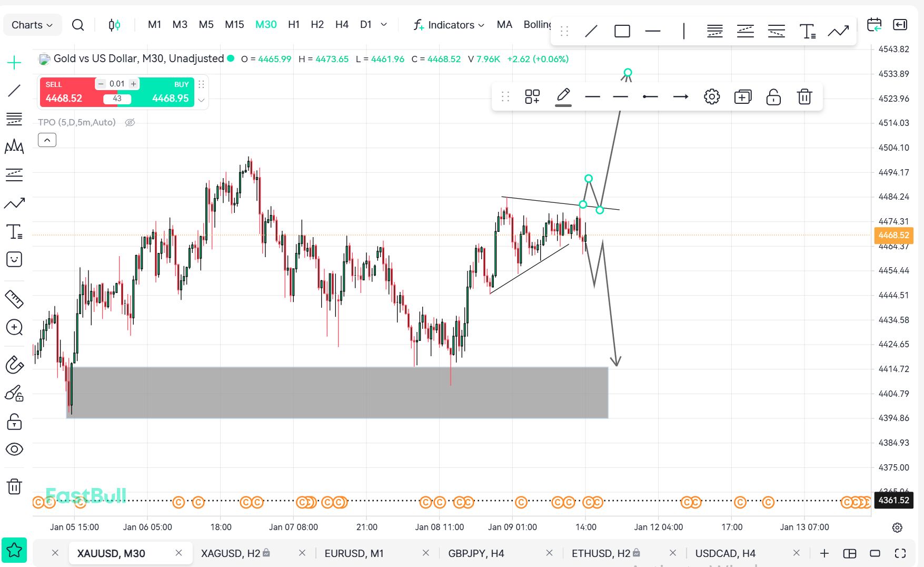Click the search magnifier icon
Image resolution: width=924 pixels, height=567 pixels.
(x=78, y=25)
